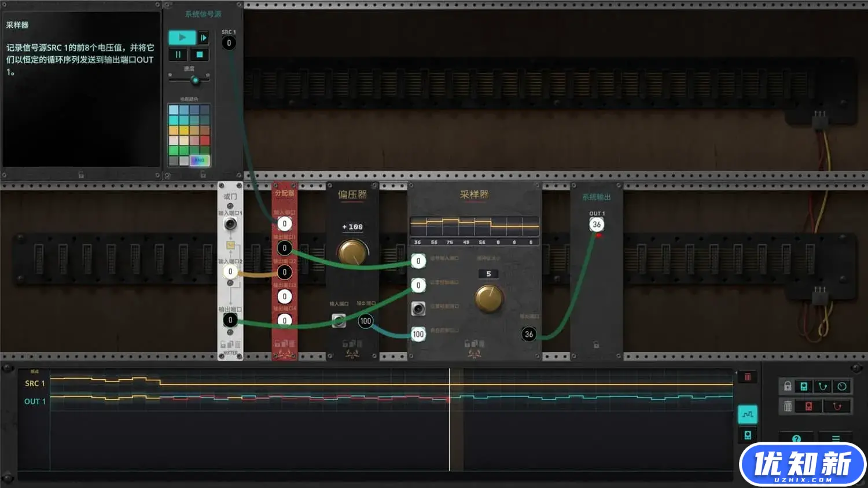This screenshot has height=488, width=868.
Task: Click the OUT 1 port showing 36
Action: tap(596, 225)
